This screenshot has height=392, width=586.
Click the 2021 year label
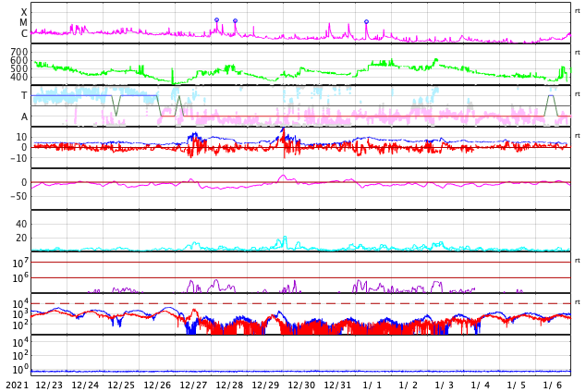coord(17,386)
